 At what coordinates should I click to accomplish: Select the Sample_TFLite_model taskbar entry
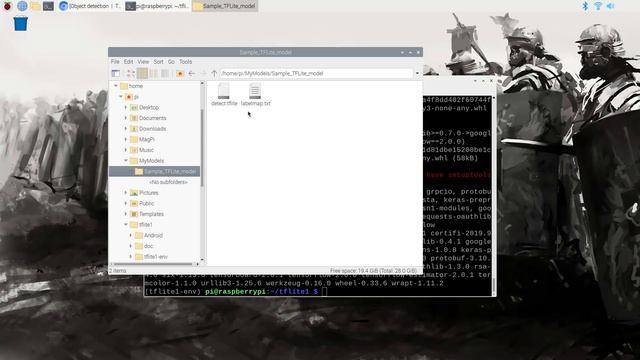coord(224,6)
